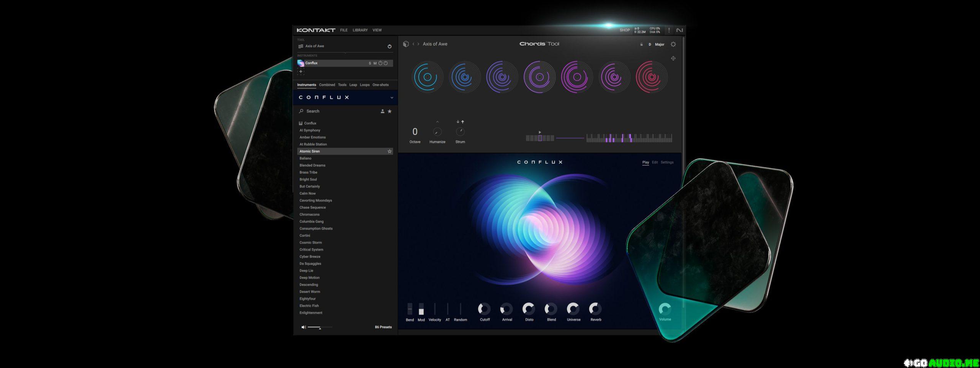980x368 pixels.
Task: Filter by user presets icon
Action: [382, 111]
